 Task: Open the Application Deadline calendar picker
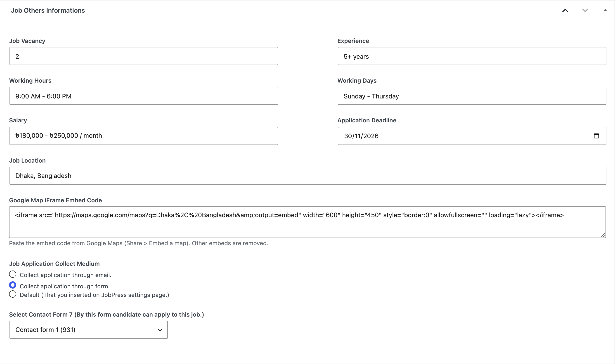(x=596, y=136)
